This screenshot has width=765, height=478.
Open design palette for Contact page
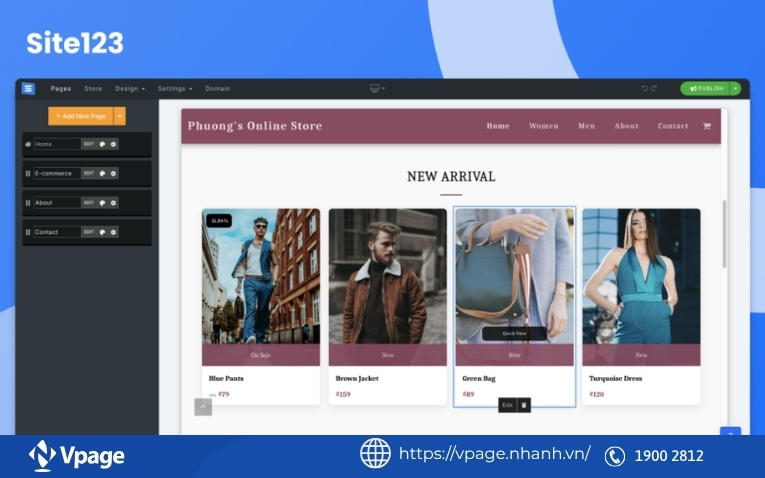point(102,232)
